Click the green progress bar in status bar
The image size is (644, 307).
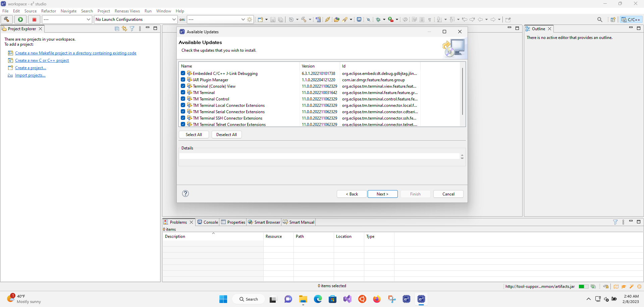tap(583, 287)
